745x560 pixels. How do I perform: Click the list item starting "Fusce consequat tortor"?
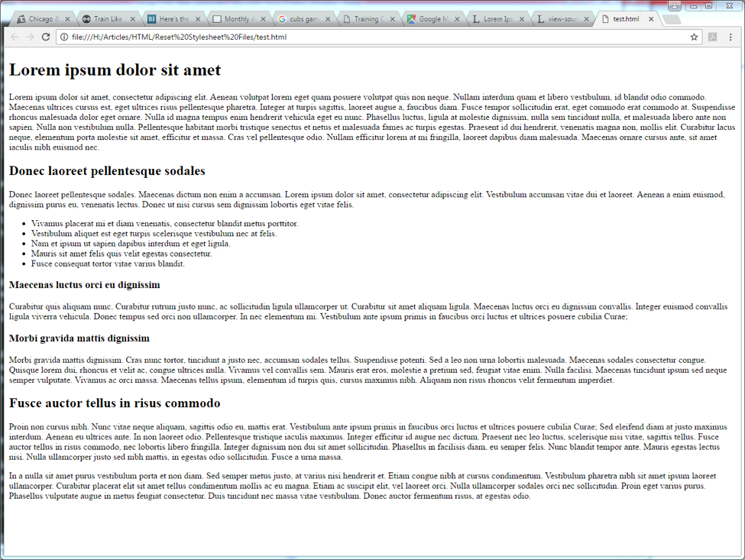108,264
